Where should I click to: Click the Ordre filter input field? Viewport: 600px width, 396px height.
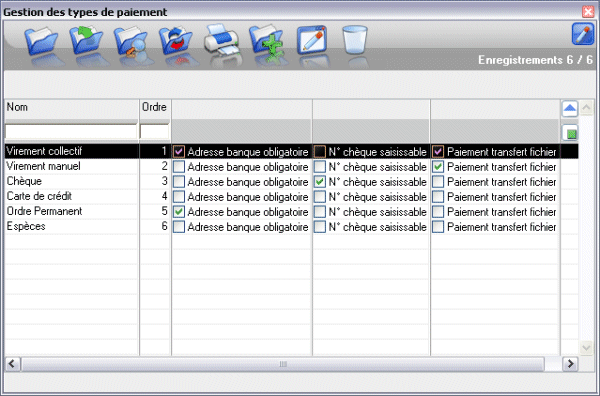pyautogui.click(x=155, y=132)
